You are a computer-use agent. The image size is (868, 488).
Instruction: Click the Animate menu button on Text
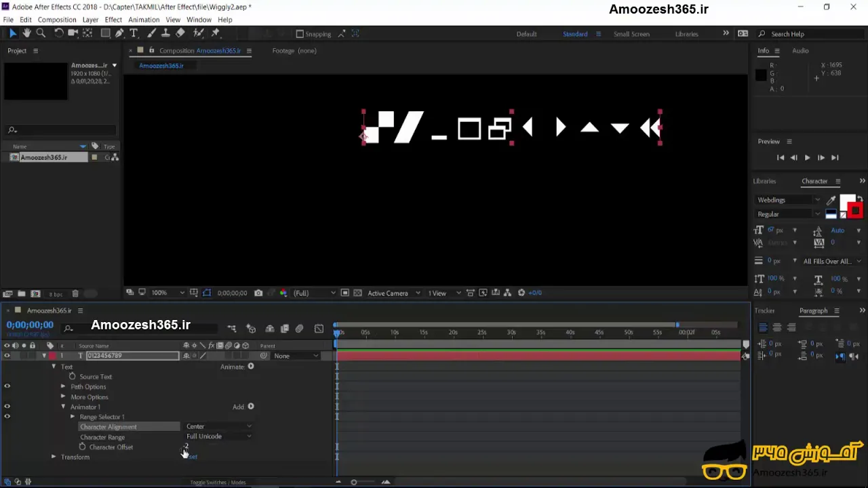click(251, 367)
